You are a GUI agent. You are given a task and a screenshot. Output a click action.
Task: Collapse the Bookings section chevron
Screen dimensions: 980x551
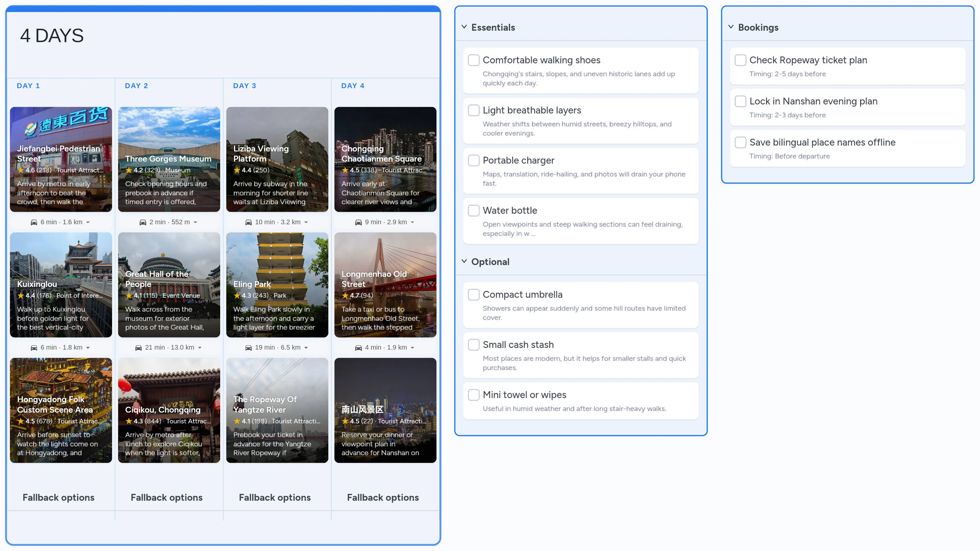pos(731,27)
